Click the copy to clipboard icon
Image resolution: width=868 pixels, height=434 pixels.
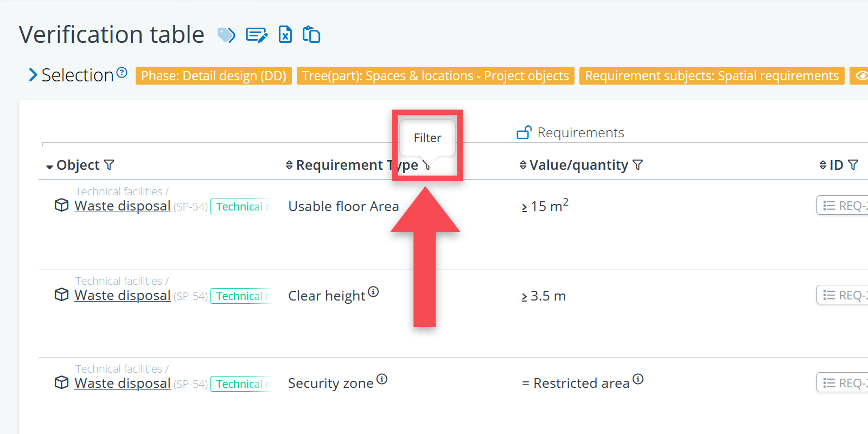pyautogui.click(x=311, y=35)
